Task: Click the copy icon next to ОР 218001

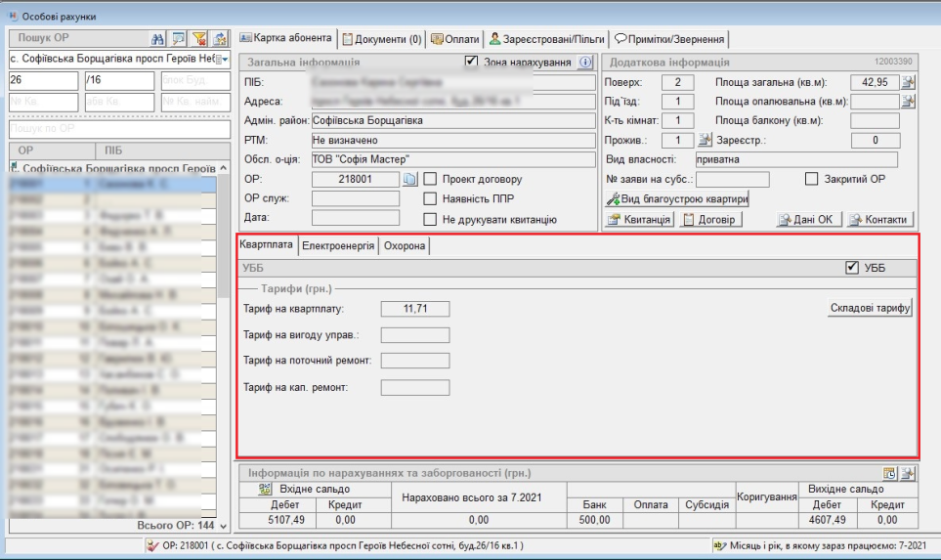Action: tap(410, 180)
